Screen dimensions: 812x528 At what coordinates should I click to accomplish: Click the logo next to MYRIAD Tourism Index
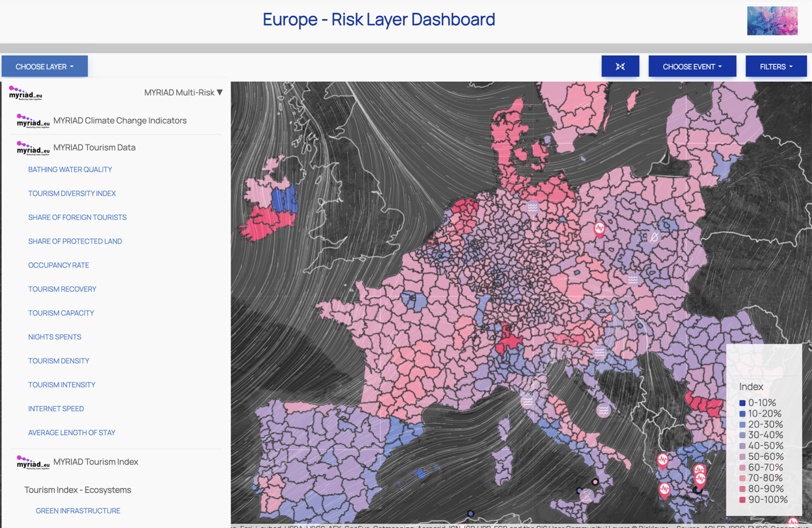click(33, 462)
